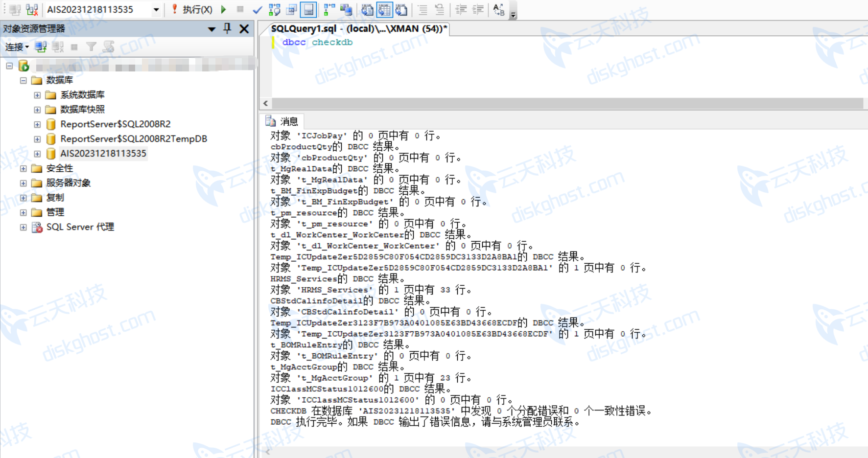
Task: Click the Cancel executing query stop icon
Action: click(x=240, y=9)
